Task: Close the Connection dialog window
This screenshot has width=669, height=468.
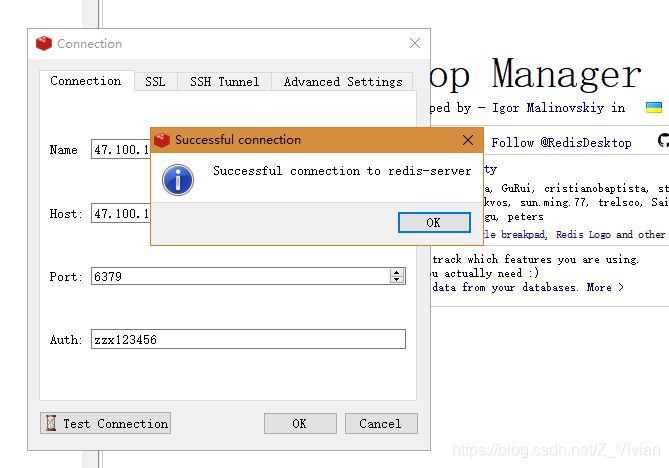Action: (415, 43)
